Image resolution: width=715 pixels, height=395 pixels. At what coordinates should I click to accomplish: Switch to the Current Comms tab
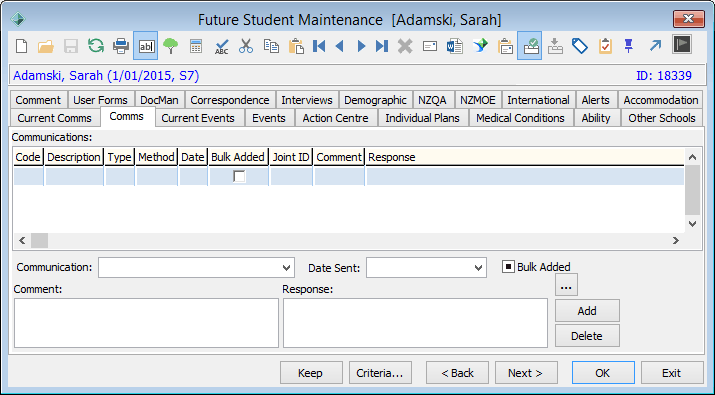click(x=55, y=118)
